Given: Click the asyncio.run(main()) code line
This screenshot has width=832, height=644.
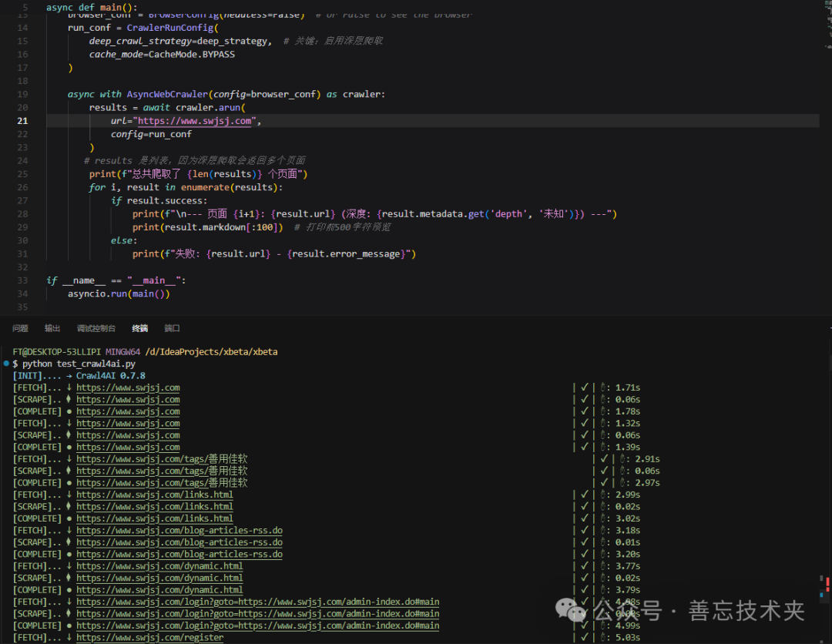Looking at the screenshot, I should 119,293.
